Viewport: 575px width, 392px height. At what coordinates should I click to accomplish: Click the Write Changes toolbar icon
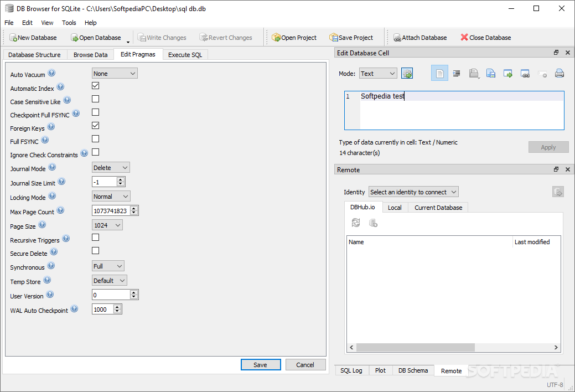[x=142, y=38]
